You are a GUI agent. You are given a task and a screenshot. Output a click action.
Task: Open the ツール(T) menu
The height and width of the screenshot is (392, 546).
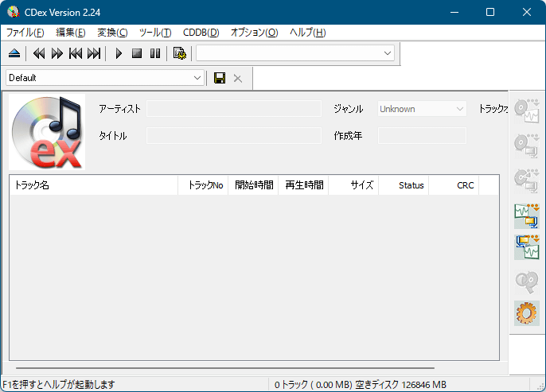click(x=155, y=33)
